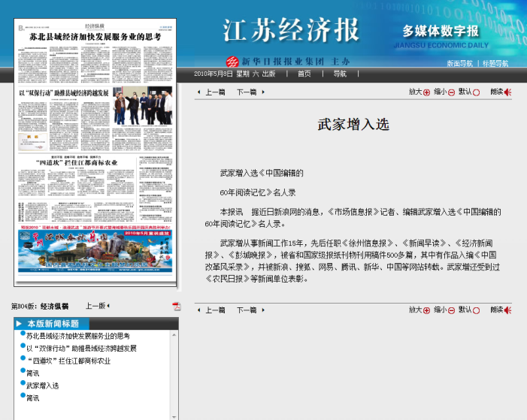Screen dimensions: 527x420
Task: Click the 上一版 previous page arrow
Action: tap(108, 306)
